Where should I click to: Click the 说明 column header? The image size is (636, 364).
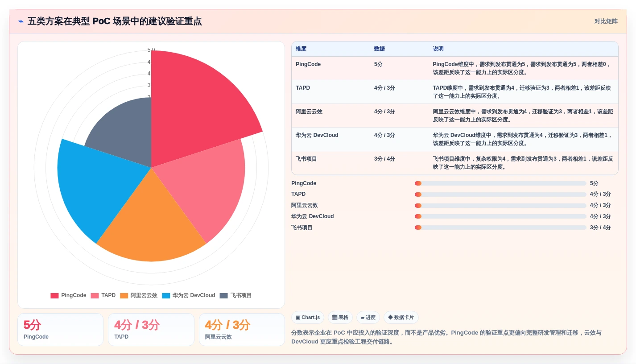click(x=438, y=49)
